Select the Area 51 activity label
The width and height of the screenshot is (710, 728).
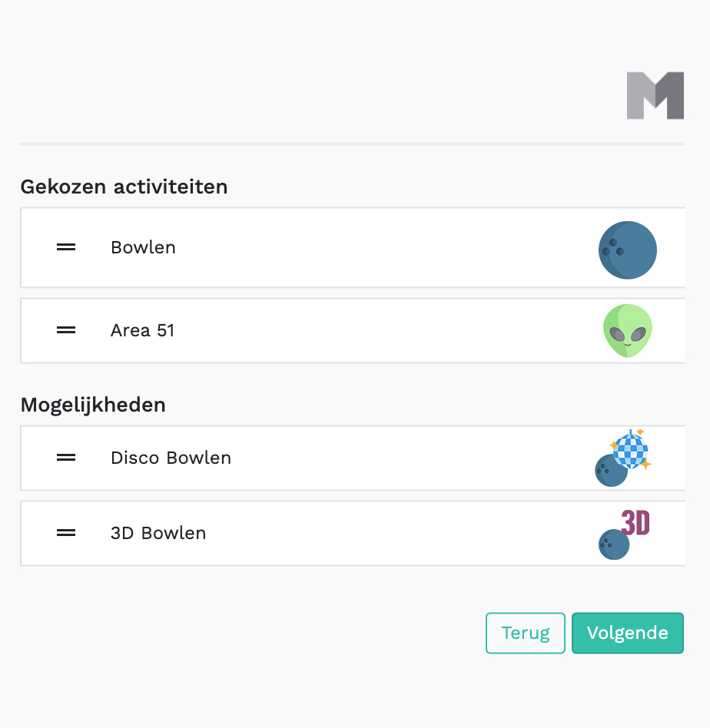point(143,330)
